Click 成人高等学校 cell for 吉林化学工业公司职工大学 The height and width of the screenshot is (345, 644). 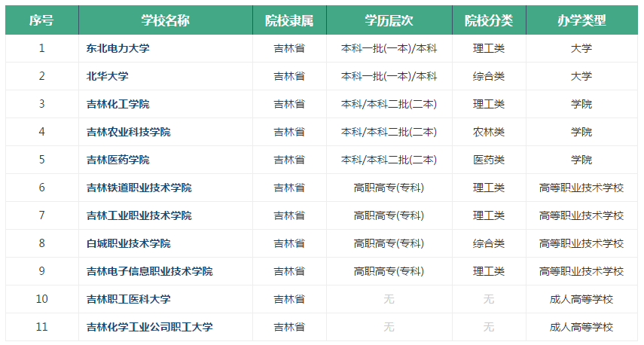[581, 328]
